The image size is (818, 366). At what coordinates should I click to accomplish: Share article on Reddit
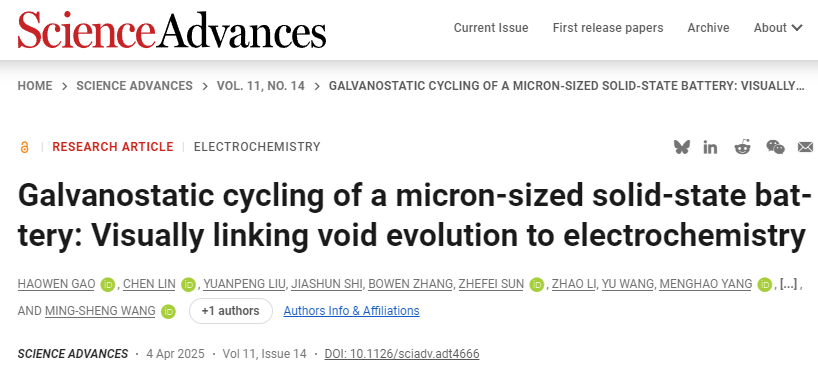coord(742,147)
